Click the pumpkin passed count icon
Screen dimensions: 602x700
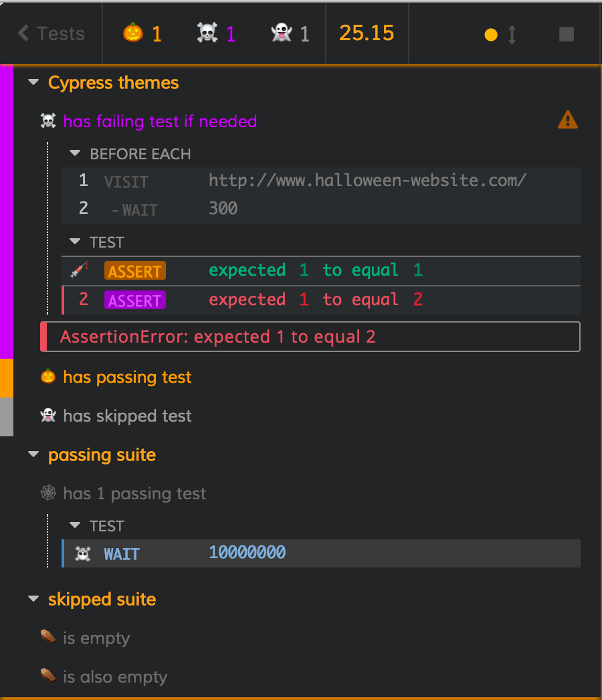[133, 33]
